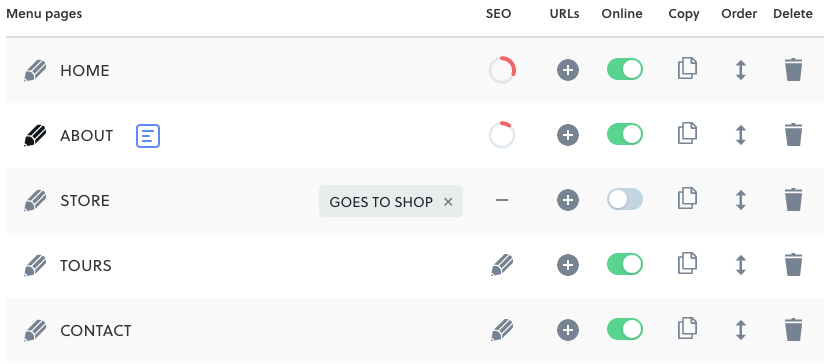Open the ABOUT page text block icon
This screenshot has width=827, height=364.
(x=148, y=136)
